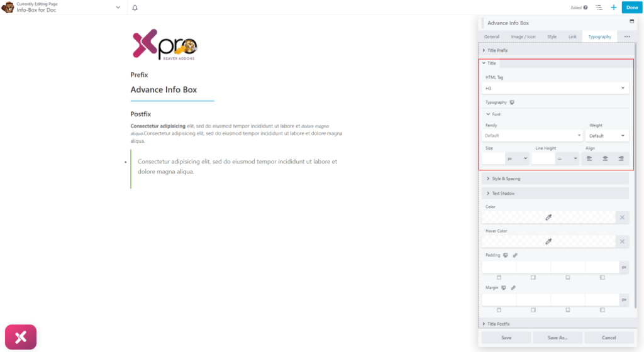Expand the Title Postfix section

point(557,324)
